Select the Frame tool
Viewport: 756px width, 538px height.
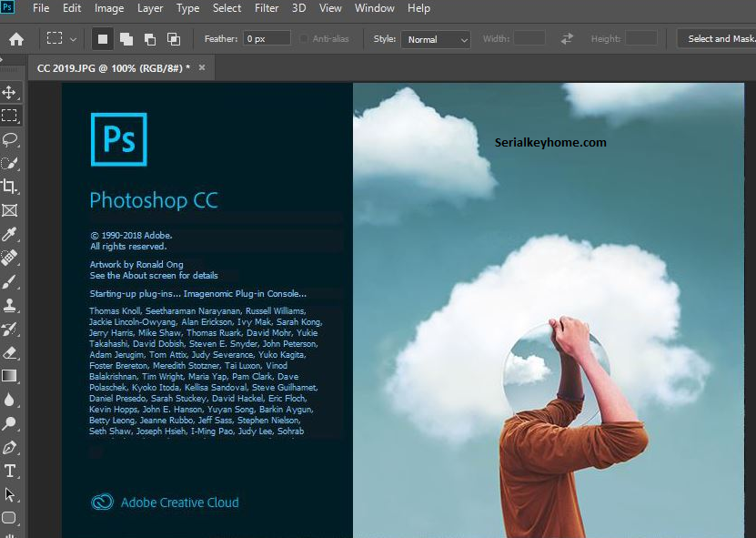[10, 210]
